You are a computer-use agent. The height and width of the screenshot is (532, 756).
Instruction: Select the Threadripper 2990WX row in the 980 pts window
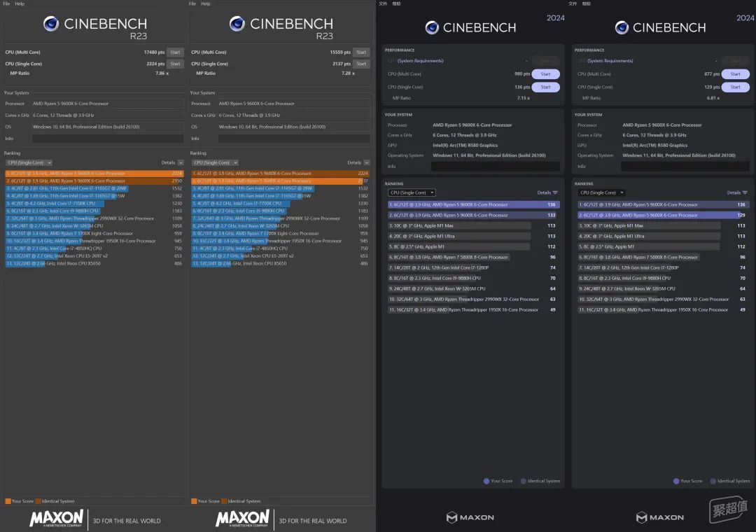click(473, 299)
